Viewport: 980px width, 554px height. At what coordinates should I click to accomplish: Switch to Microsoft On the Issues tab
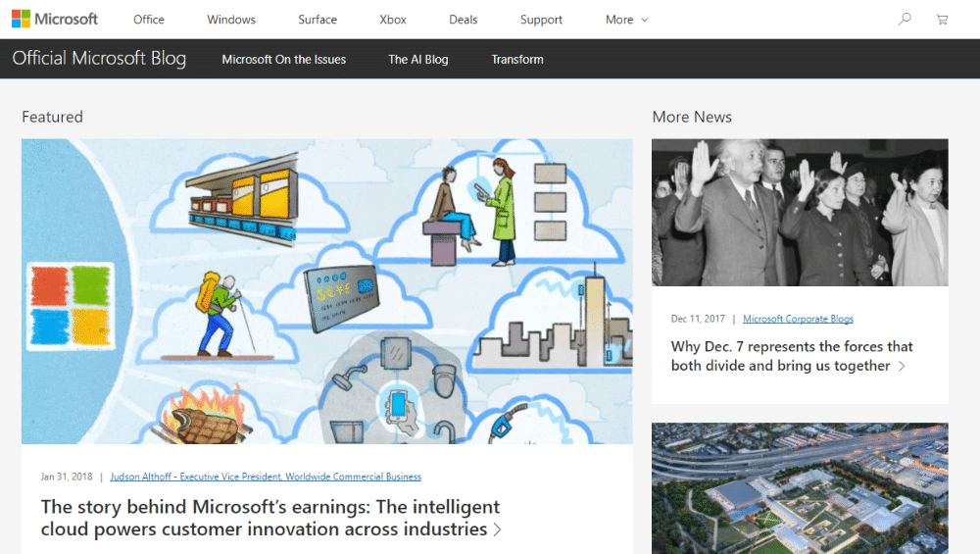(x=283, y=60)
